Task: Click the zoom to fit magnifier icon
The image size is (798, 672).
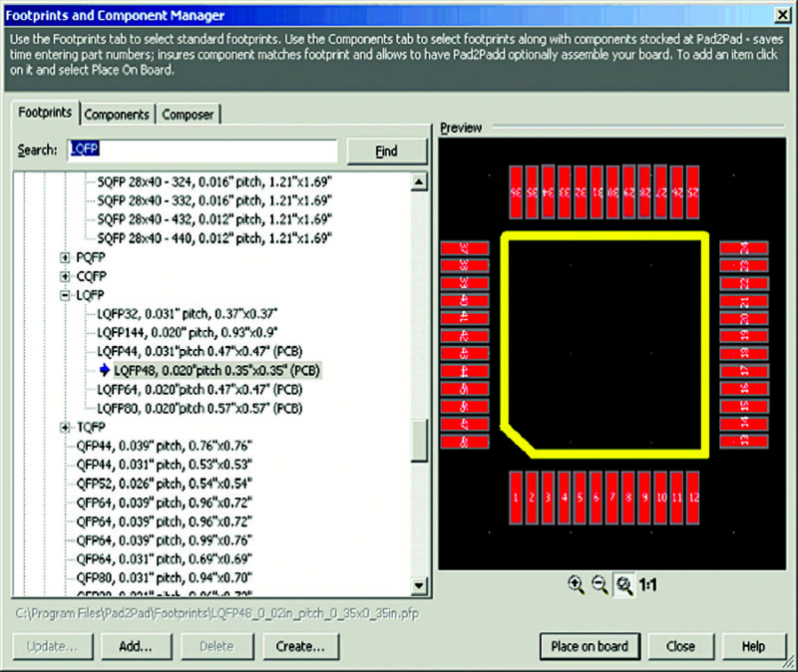Action: 624,586
